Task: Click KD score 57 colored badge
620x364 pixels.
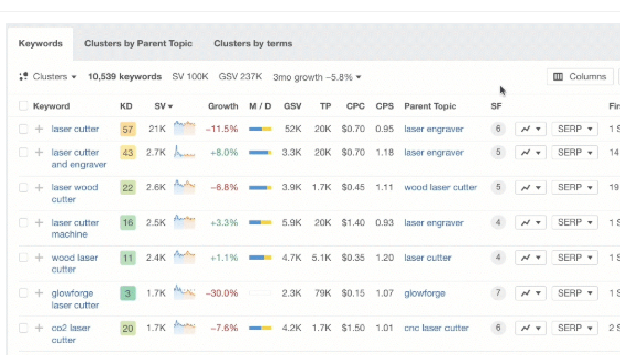Action: click(128, 129)
